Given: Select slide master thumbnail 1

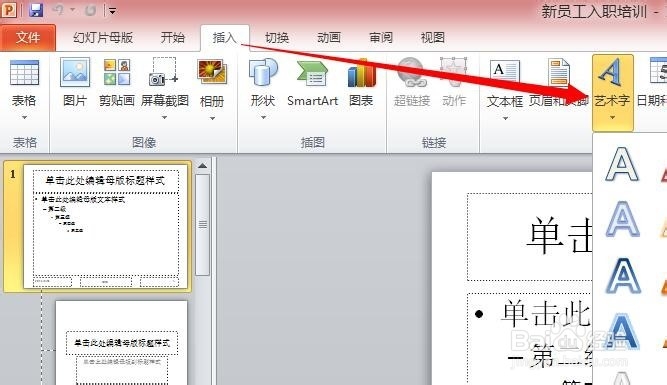Looking at the screenshot, I should 105,226.
